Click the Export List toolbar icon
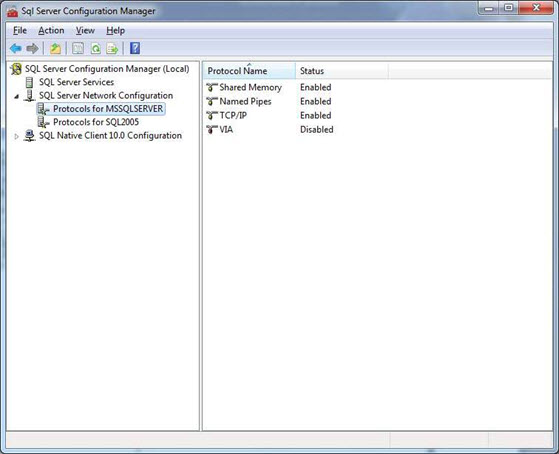This screenshot has width=559, height=454. 112,48
